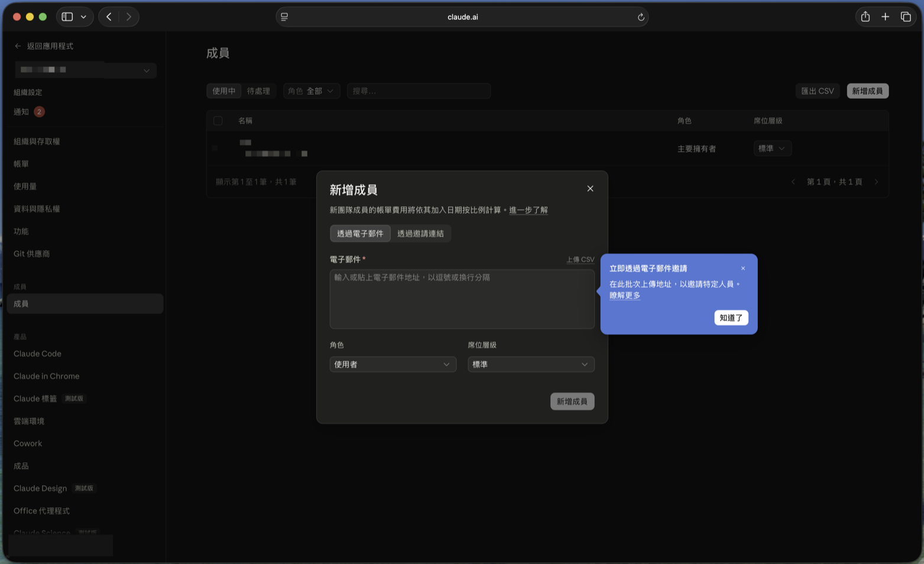Open the sidebar dropdown arrow next to the sidebar icon

[83, 17]
